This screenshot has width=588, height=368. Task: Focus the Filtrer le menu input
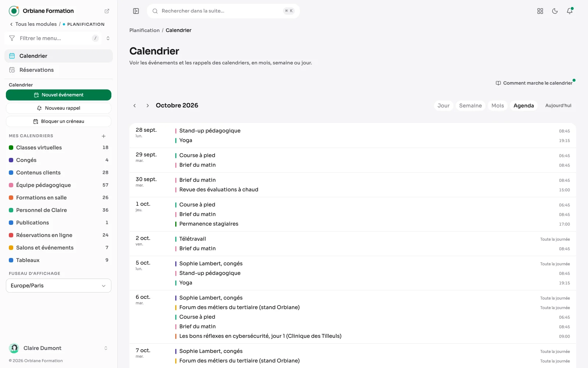53,38
